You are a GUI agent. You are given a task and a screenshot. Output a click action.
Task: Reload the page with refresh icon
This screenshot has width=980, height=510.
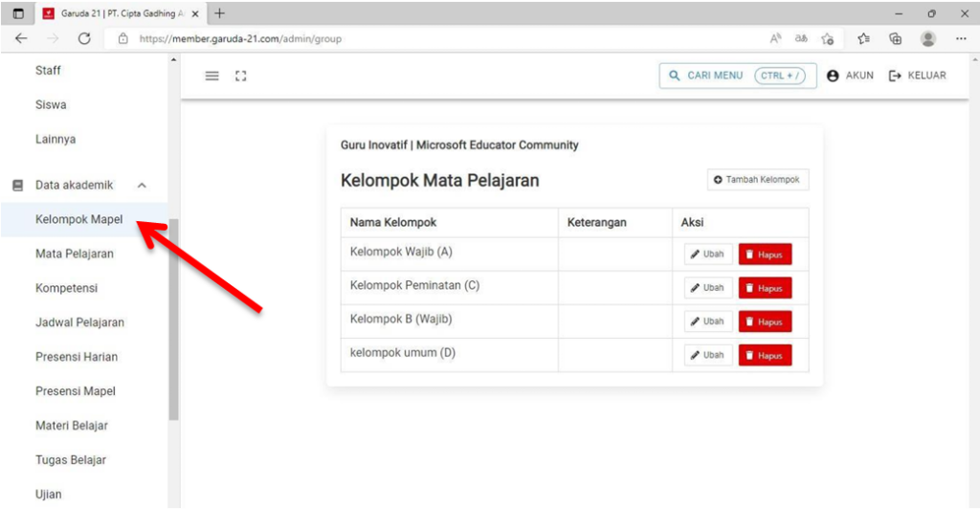[84, 38]
